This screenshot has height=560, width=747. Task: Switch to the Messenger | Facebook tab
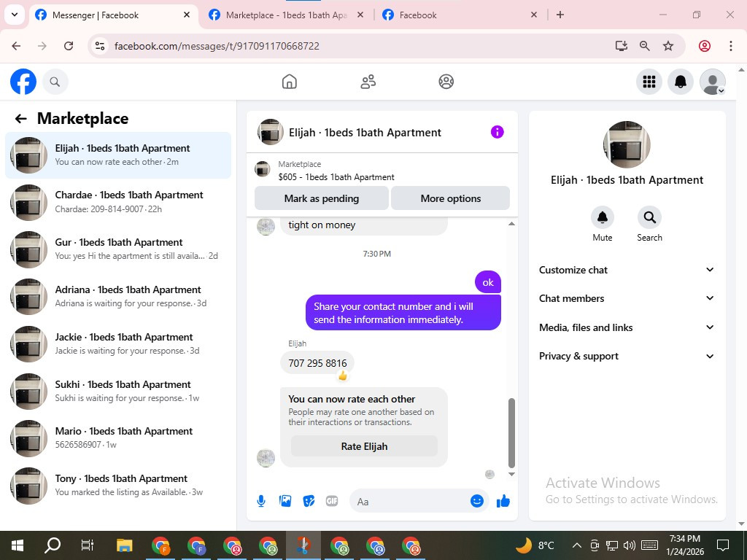[113, 15]
